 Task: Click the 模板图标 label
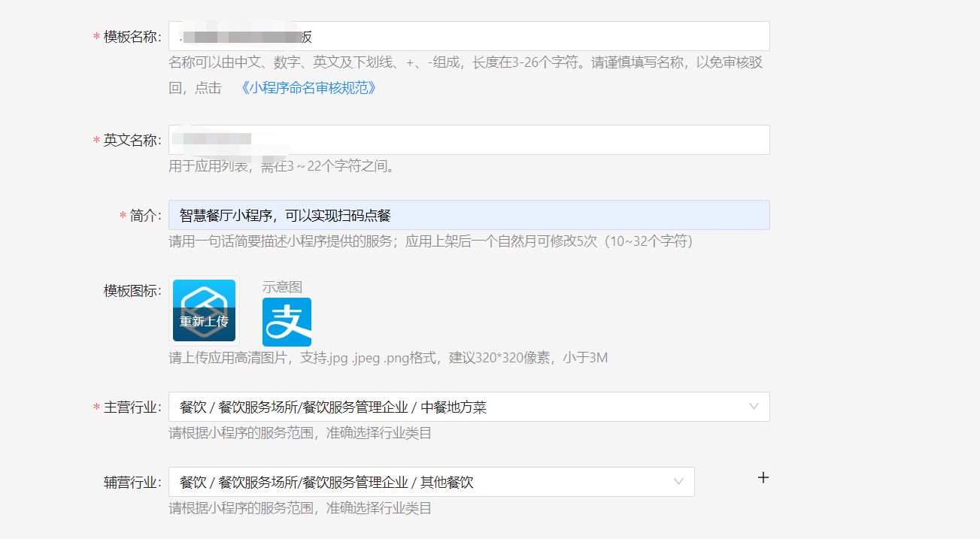pyautogui.click(x=132, y=291)
